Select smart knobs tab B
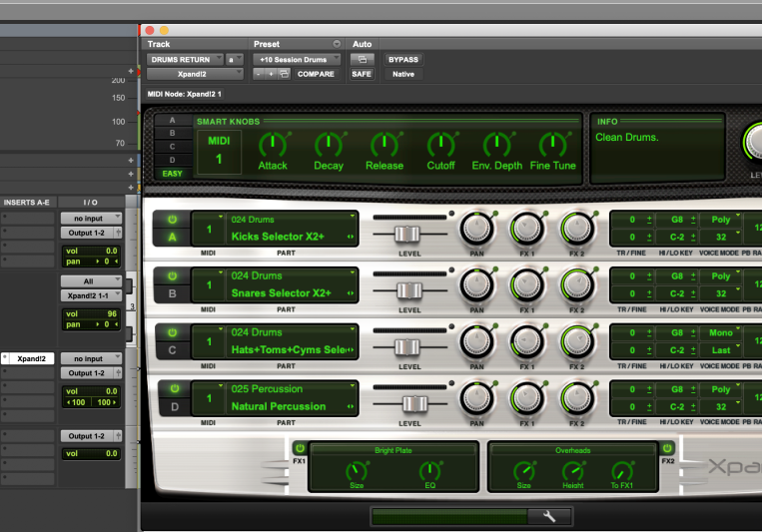762x532 pixels. tap(172, 133)
